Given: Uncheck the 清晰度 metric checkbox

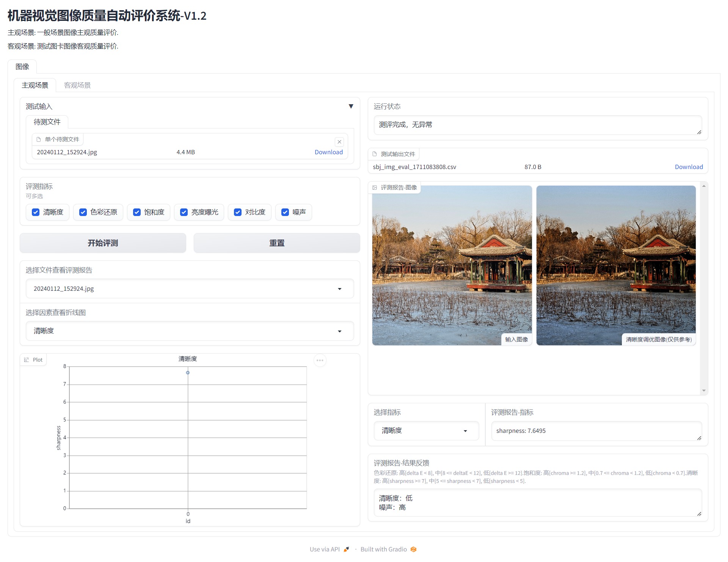Looking at the screenshot, I should [36, 212].
